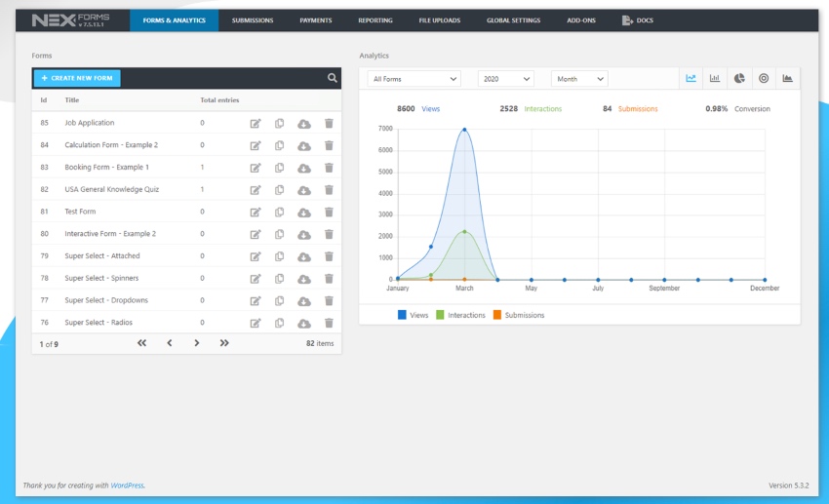
Task: Click the Create New Form button
Action: pos(77,78)
